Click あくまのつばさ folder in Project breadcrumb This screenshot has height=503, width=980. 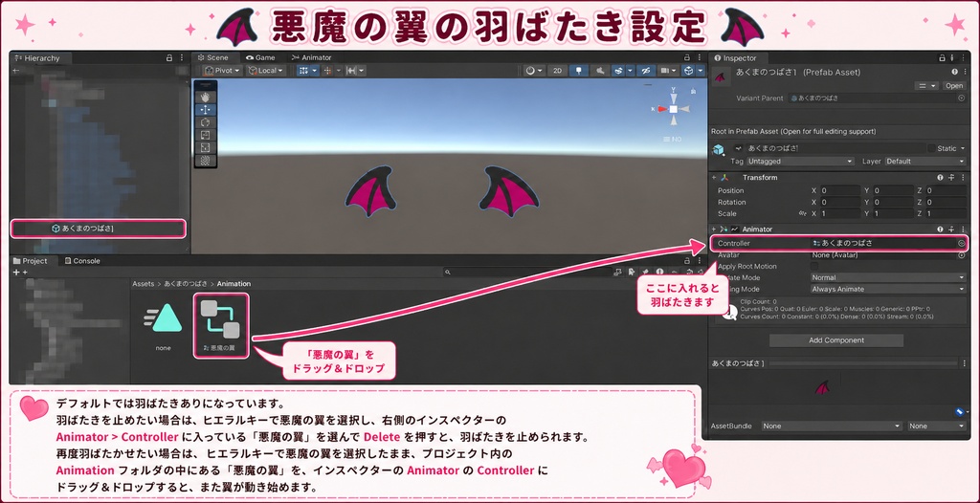tap(186, 284)
